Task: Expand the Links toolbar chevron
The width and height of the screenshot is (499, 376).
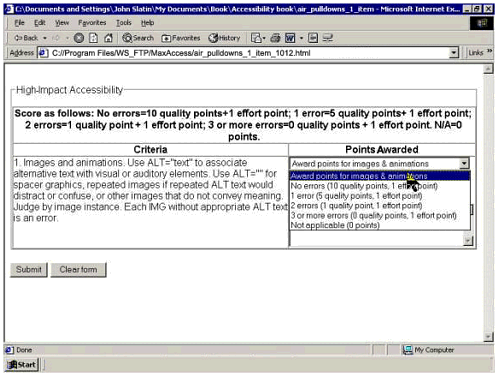Action: pos(489,51)
